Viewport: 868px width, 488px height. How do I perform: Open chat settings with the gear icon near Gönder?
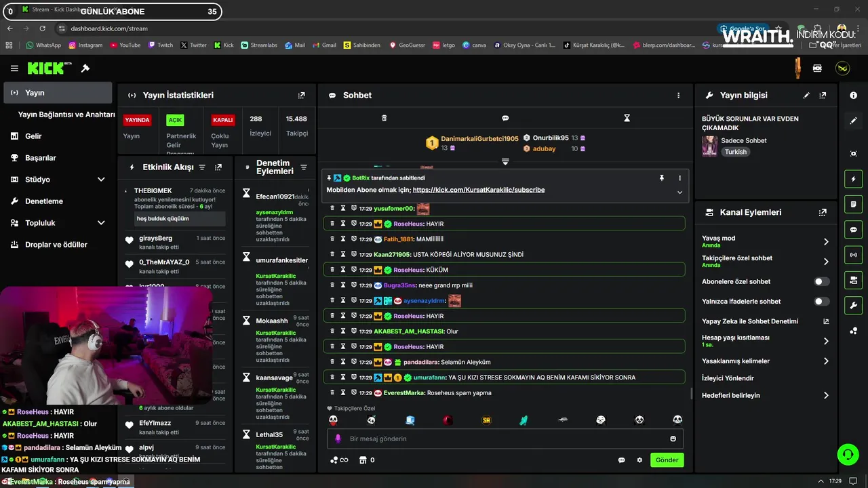click(639, 460)
